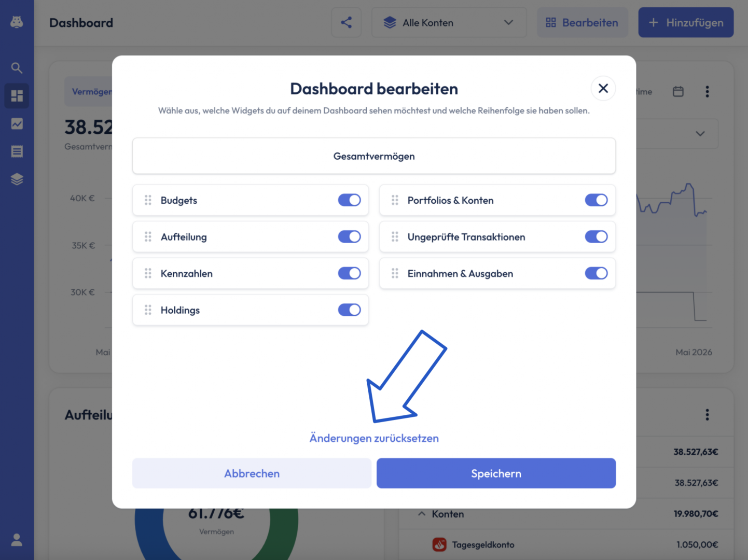Close the Dashboard bearbeiten dialog
Viewport: 748px width, 560px height.
[x=603, y=89]
